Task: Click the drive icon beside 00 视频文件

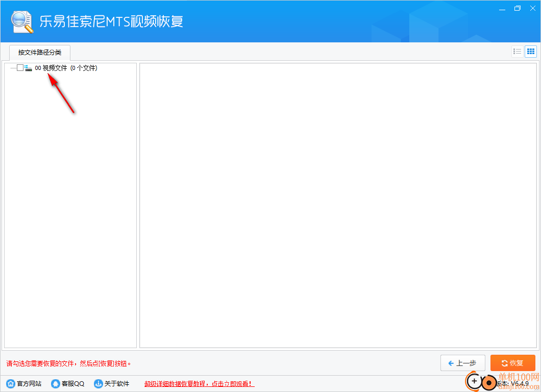Action: 28,68
